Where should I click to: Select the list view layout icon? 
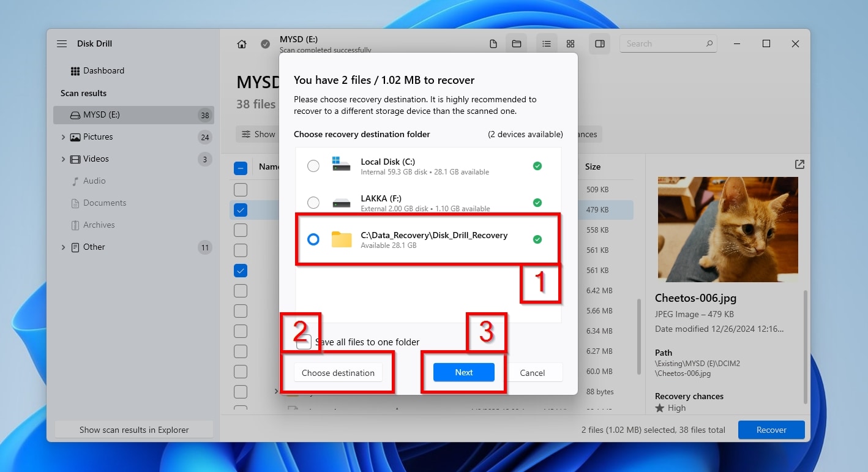547,44
